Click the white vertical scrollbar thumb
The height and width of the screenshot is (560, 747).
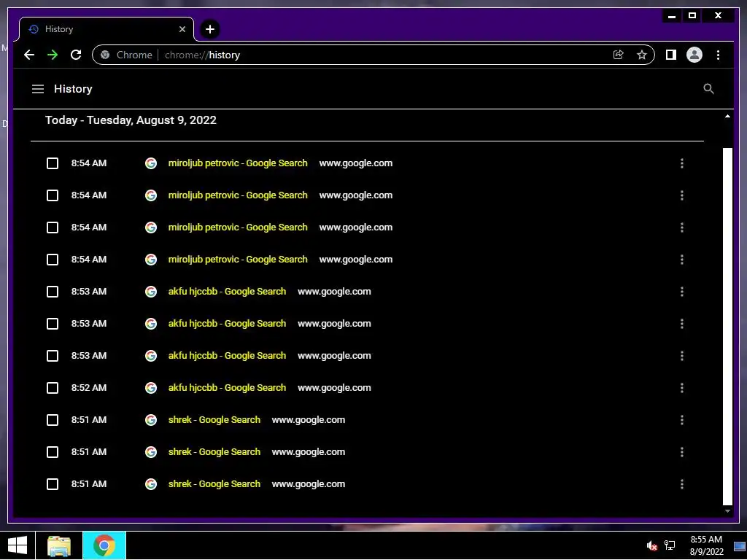[727, 326]
